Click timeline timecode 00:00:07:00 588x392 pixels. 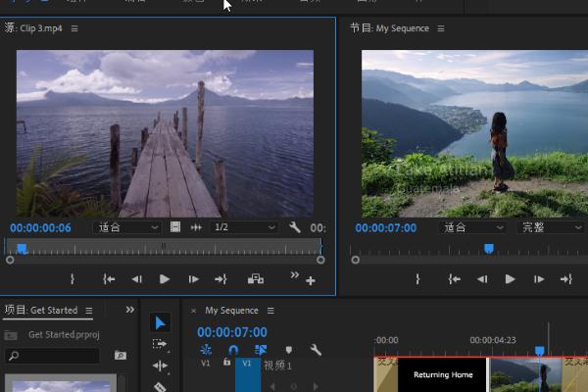pos(232,332)
